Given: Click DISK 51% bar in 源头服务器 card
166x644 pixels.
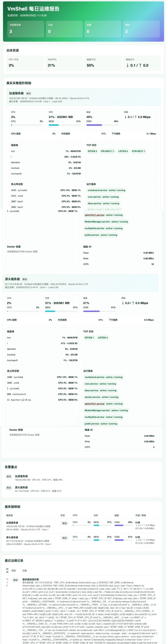Looking at the screenshot, I should pyautogui.click(x=99, y=311).
